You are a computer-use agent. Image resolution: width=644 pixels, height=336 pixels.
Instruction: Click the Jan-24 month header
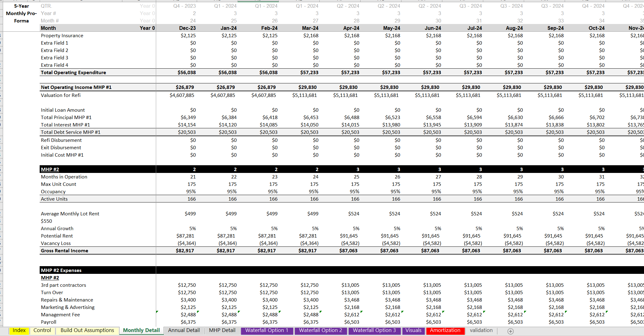tap(229, 28)
